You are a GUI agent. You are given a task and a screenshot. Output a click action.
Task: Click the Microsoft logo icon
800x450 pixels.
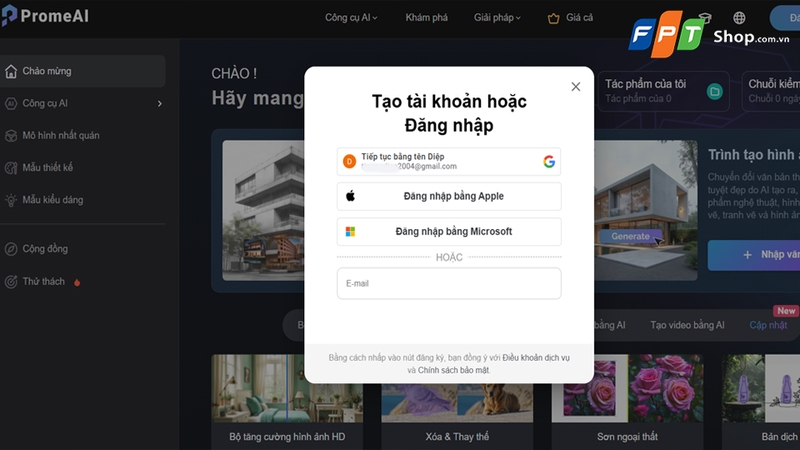pos(351,232)
